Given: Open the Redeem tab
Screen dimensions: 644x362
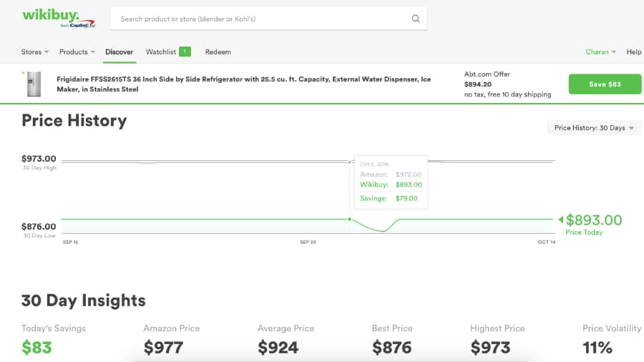Looking at the screenshot, I should point(218,52).
